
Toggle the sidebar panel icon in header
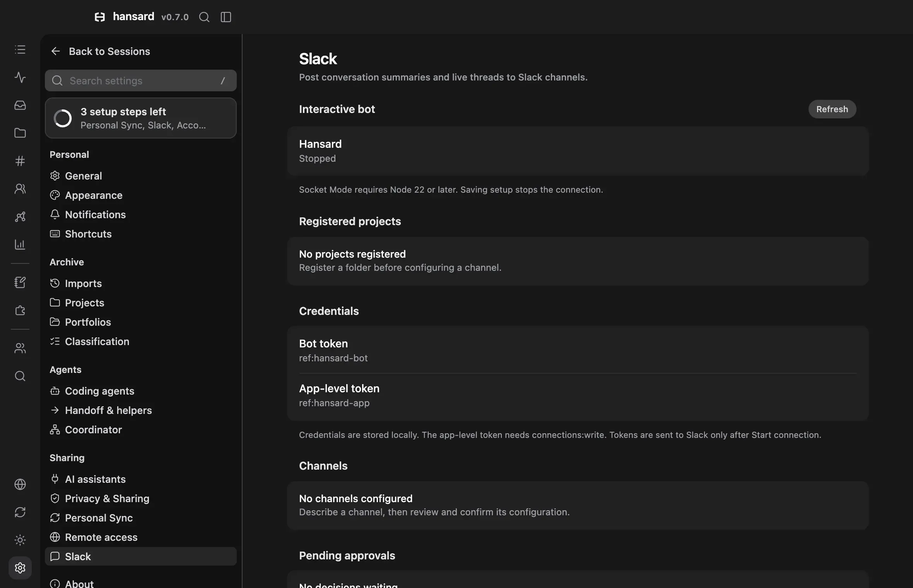coord(226,17)
